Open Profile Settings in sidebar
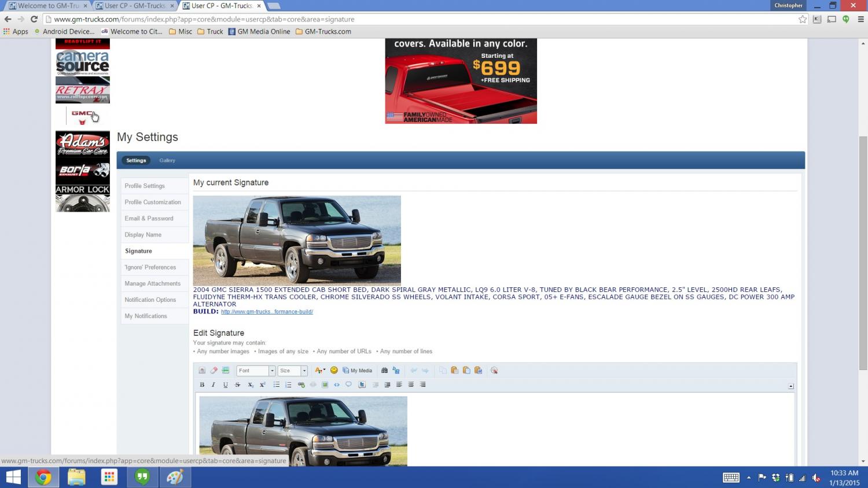This screenshot has width=868, height=488. 145,186
